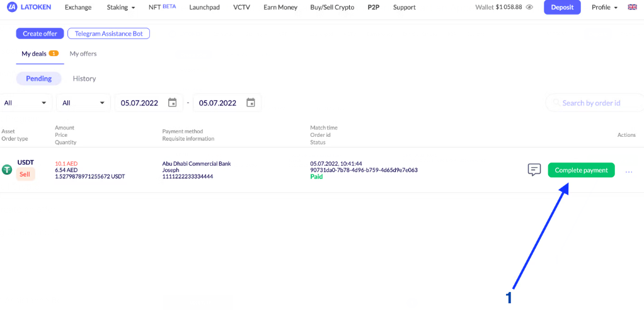Image resolution: width=644 pixels, height=314 pixels.
Task: Open the three-dots actions menu
Action: (x=629, y=171)
